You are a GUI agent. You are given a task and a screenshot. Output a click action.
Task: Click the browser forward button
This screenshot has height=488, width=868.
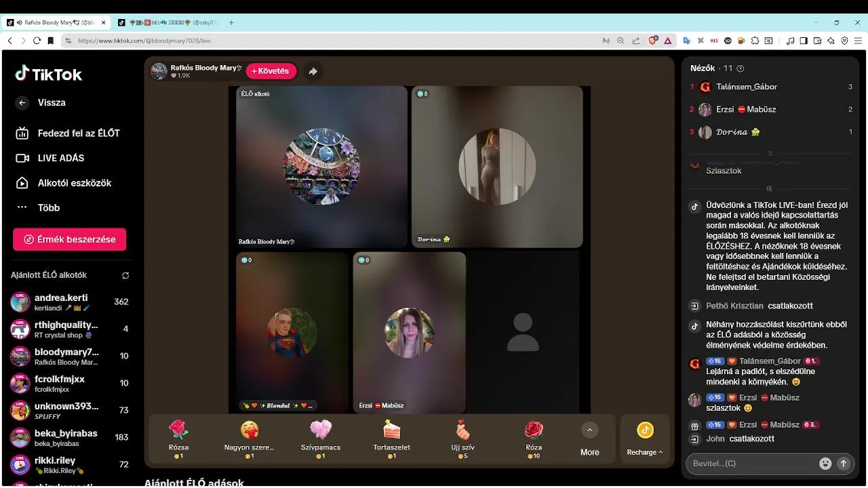23,41
